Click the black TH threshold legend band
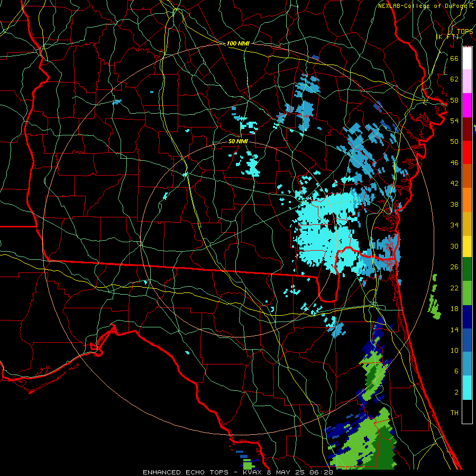The height and width of the screenshot is (476, 476). [467, 411]
